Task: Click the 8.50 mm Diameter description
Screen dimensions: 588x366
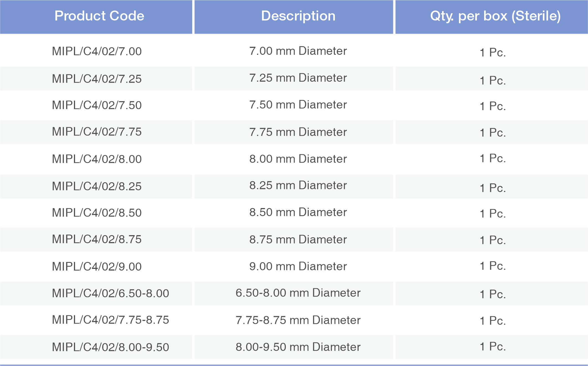Action: (x=298, y=213)
